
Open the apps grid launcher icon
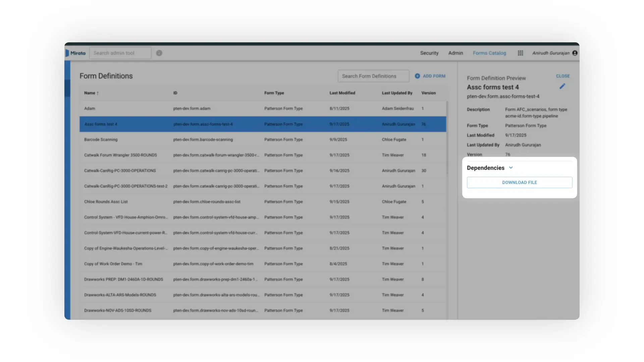520,53
